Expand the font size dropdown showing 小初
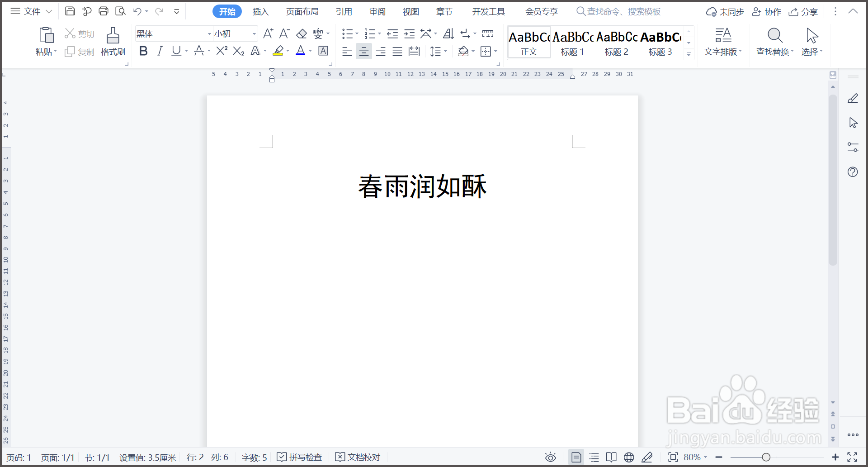The width and height of the screenshot is (868, 467). (253, 33)
